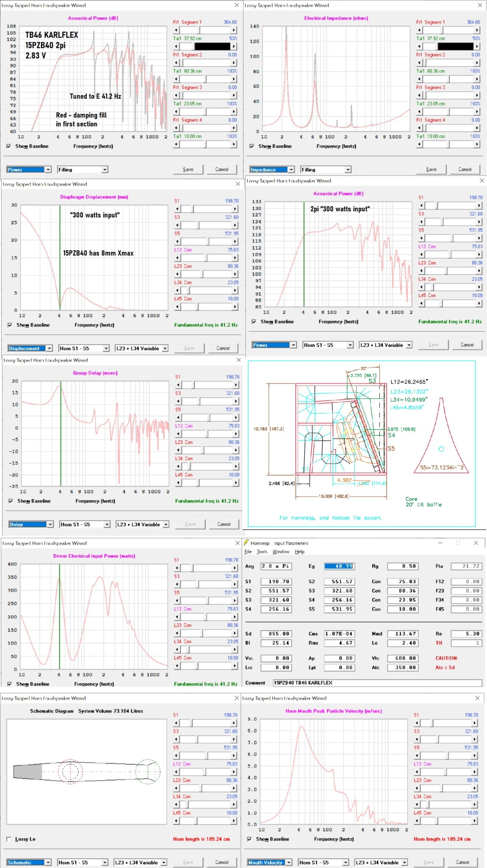This screenshot has height=868, width=487.
Task: Click 'Horn length is 189.24 cm' text in Schematic Diagram window
Action: click(x=202, y=839)
